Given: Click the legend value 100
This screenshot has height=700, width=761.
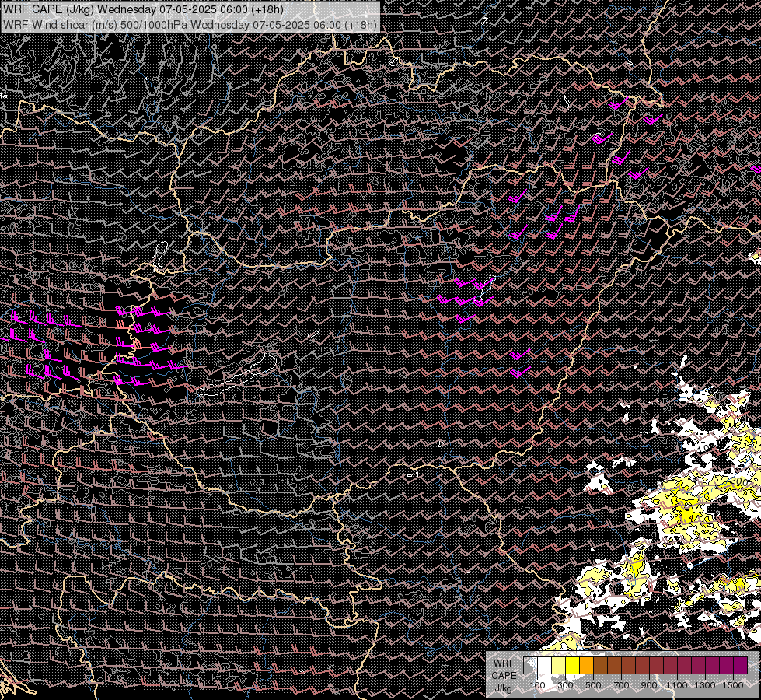Looking at the screenshot, I should tap(537, 685).
